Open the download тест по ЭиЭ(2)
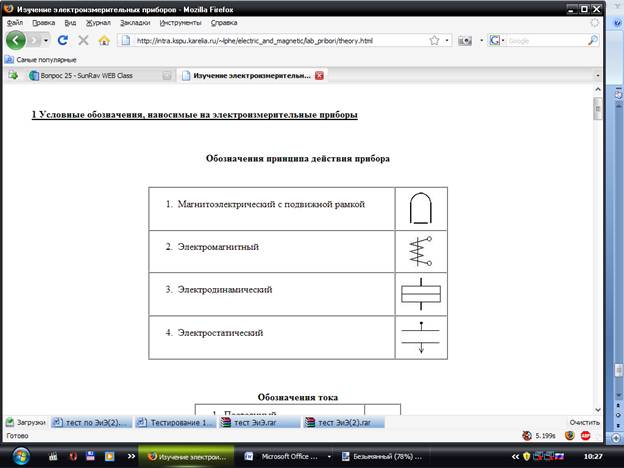Viewport: 624px width, 468px height. (x=91, y=422)
